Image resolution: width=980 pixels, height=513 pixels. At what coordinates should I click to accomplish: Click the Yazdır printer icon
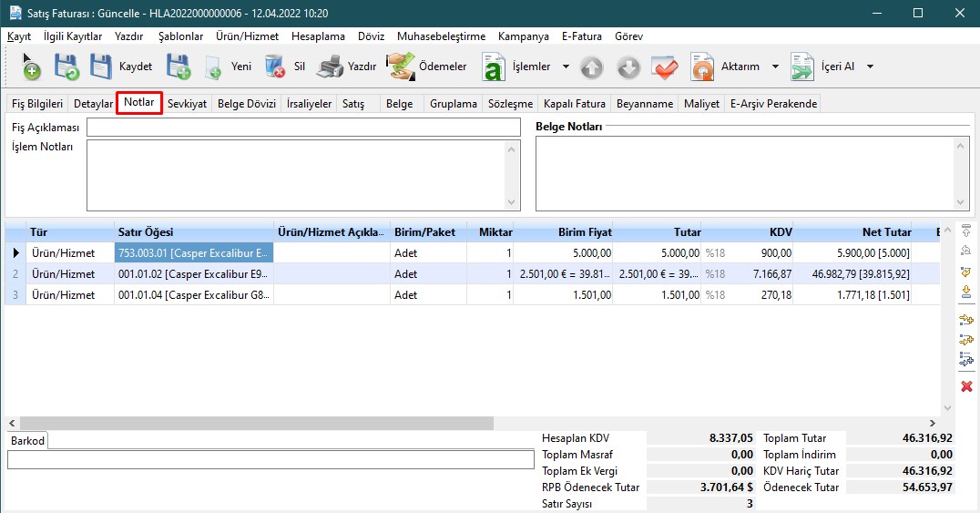[x=330, y=67]
